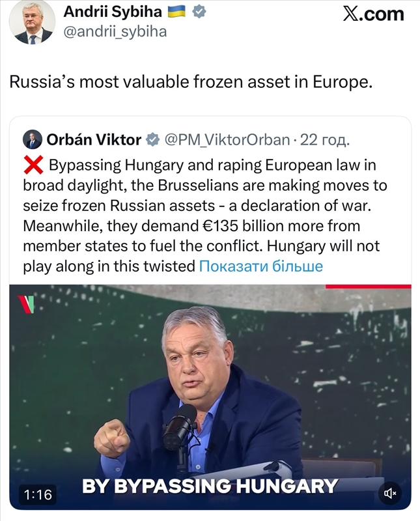Image resolution: width=420 pixels, height=521 pixels.
Task: Expand quoted post via "Показати більше"
Action: click(x=260, y=266)
